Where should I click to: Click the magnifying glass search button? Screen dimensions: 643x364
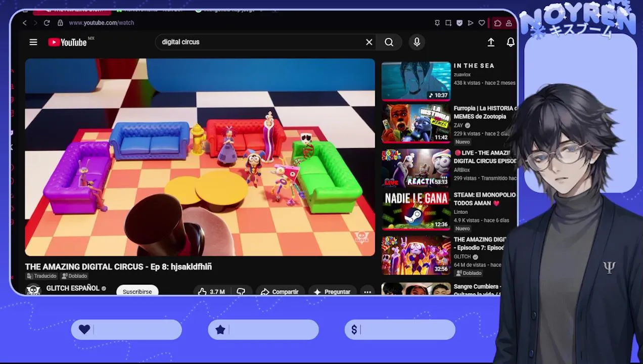point(389,42)
